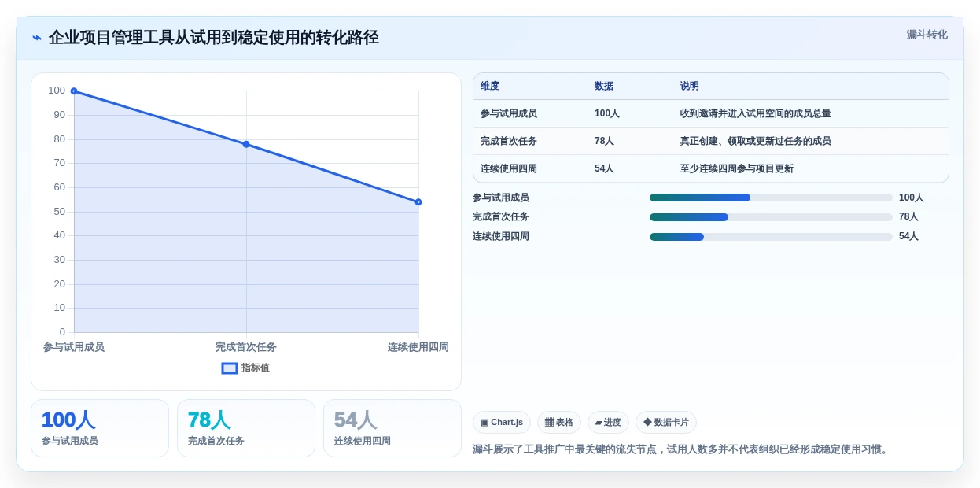Click the 连续使用四周 progress bar
980x488 pixels.
coord(771,236)
